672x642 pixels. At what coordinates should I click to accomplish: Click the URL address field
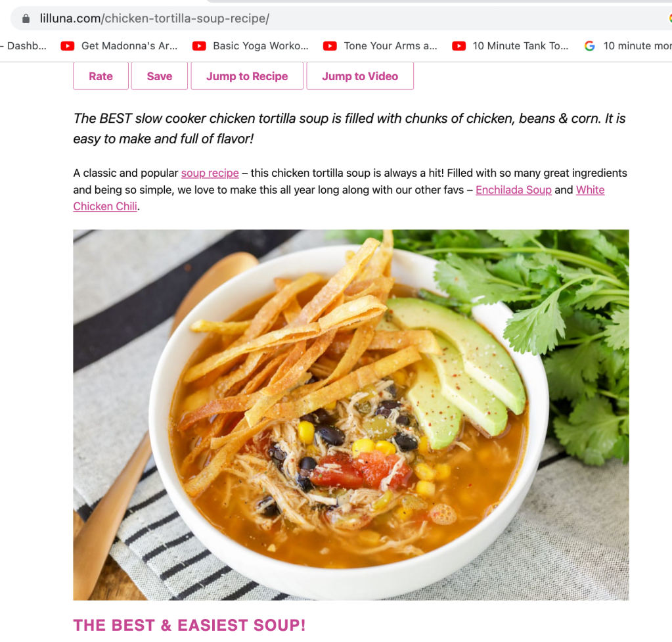[343, 18]
